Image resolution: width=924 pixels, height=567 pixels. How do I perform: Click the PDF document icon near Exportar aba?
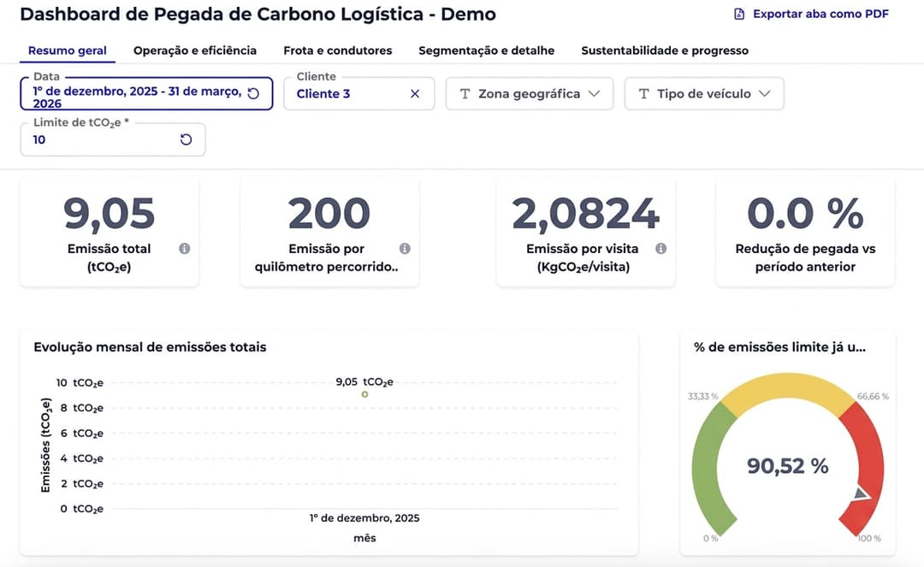click(737, 14)
